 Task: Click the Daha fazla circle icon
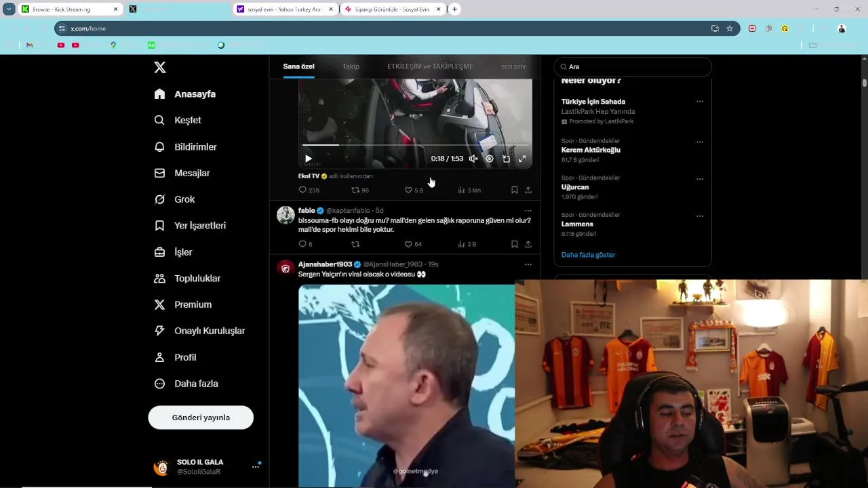[x=159, y=384]
